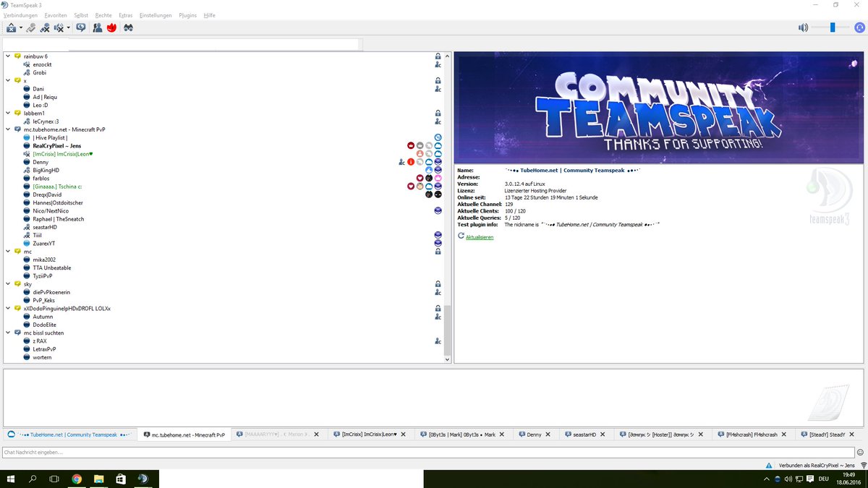Collapse the mc.tubehome.net - Minecraft PvP channel
This screenshot has height=488, width=868.
[x=8, y=129]
